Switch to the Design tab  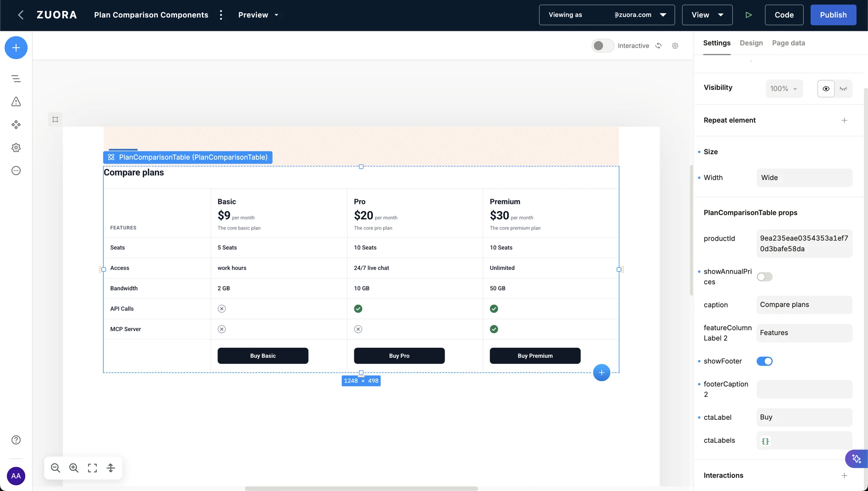(751, 43)
